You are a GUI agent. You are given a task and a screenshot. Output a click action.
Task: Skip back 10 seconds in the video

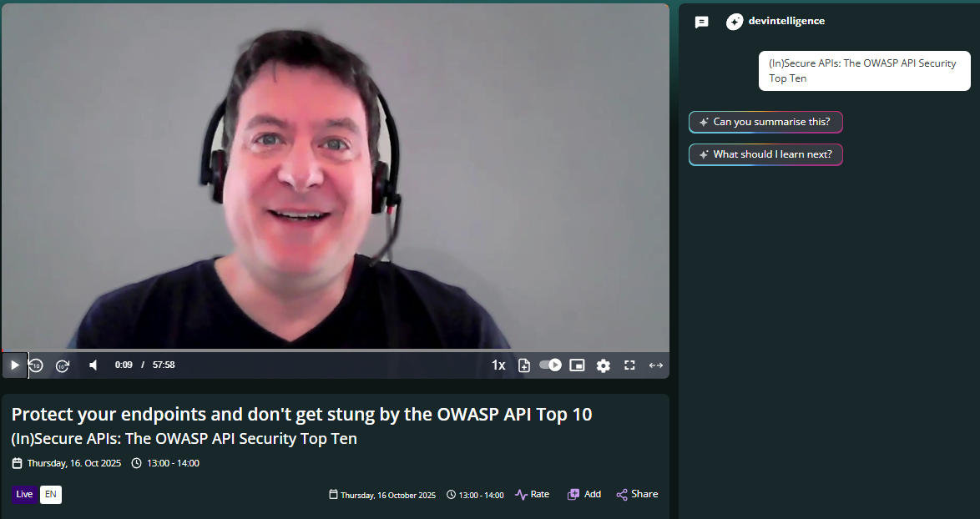coord(36,365)
